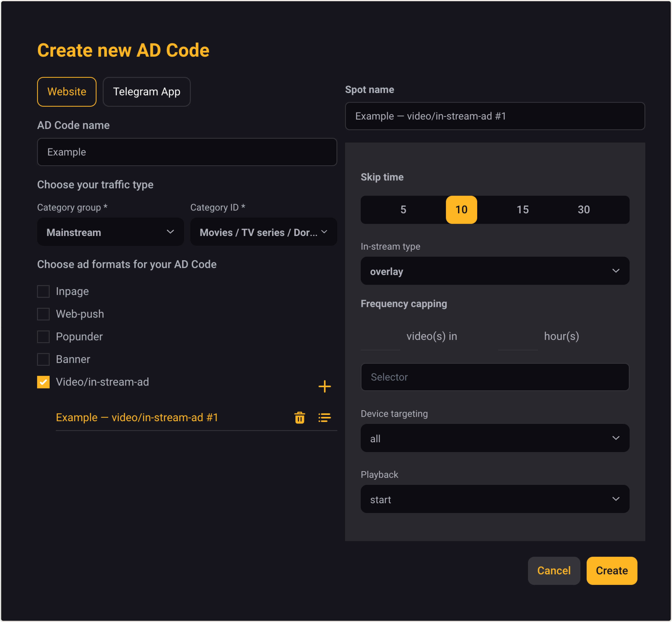Open the Category group dropdown
The image size is (672, 622).
[x=110, y=232]
